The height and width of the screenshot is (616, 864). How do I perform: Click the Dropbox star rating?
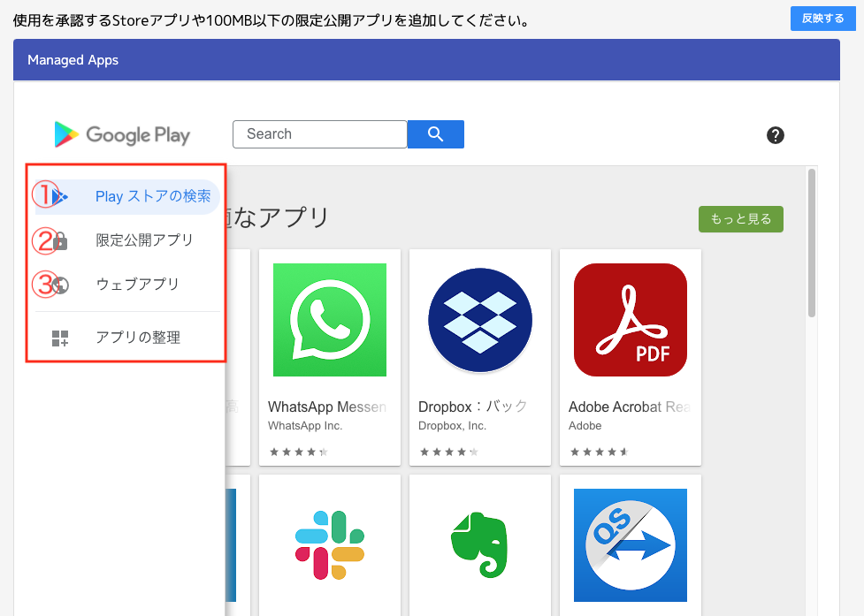click(x=449, y=452)
